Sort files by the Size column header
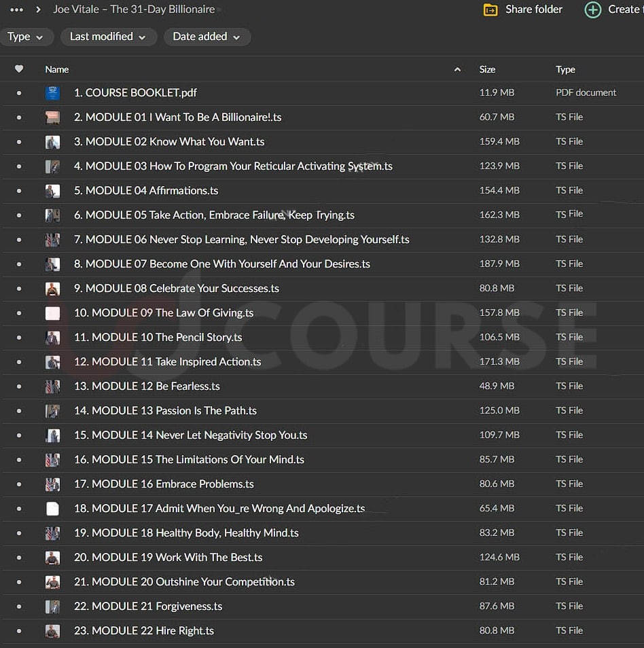The width and height of the screenshot is (644, 648). point(487,69)
